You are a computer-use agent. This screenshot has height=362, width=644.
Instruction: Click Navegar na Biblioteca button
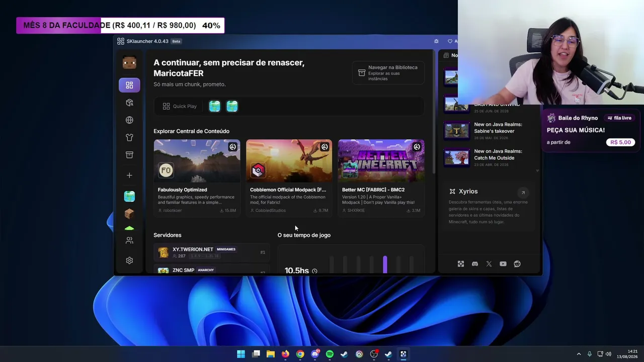tap(388, 73)
